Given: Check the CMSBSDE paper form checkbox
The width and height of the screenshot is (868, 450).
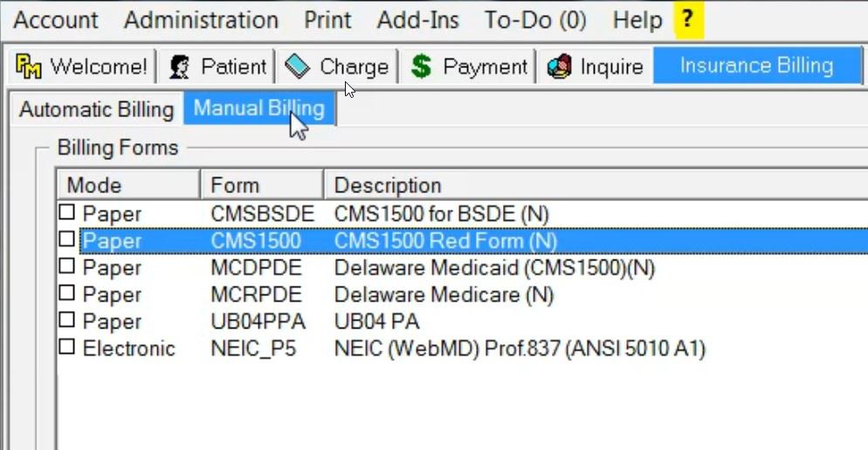Looking at the screenshot, I should 67,212.
